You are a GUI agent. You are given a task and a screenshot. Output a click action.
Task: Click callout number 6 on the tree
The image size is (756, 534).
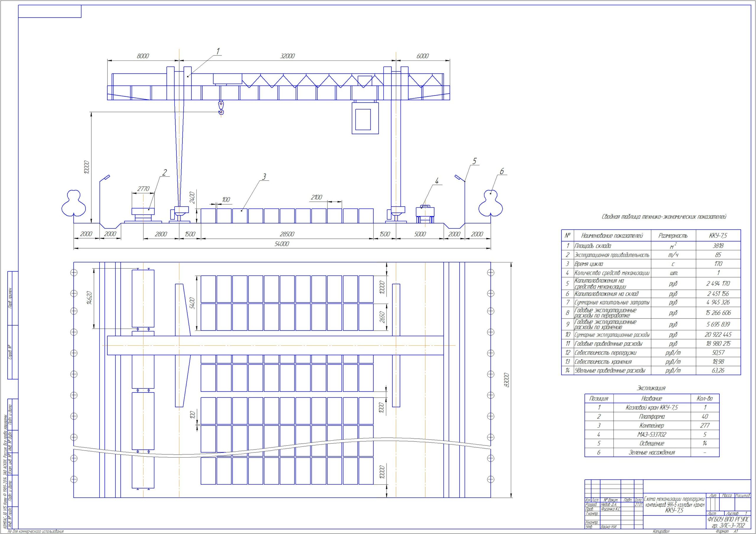[x=502, y=171]
